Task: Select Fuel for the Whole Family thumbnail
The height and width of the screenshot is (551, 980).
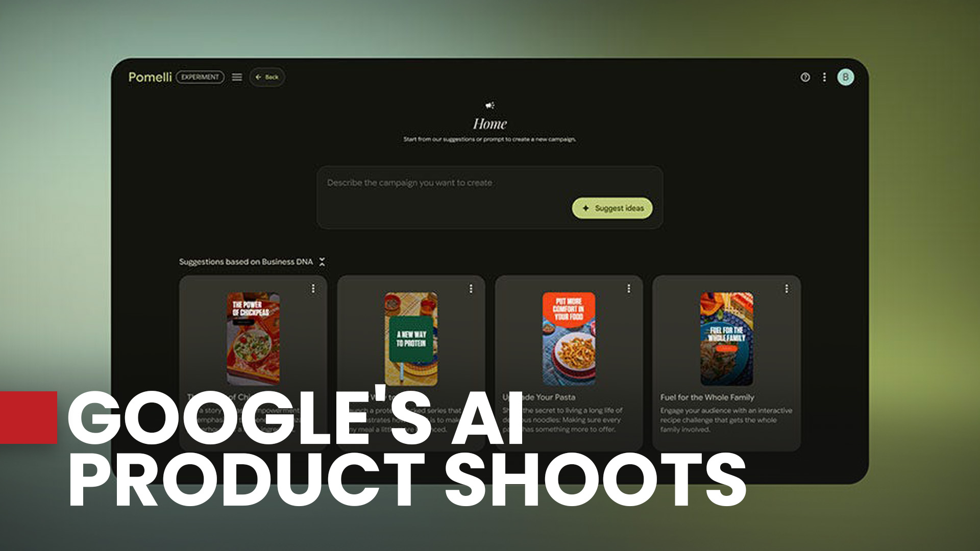Action: (726, 338)
